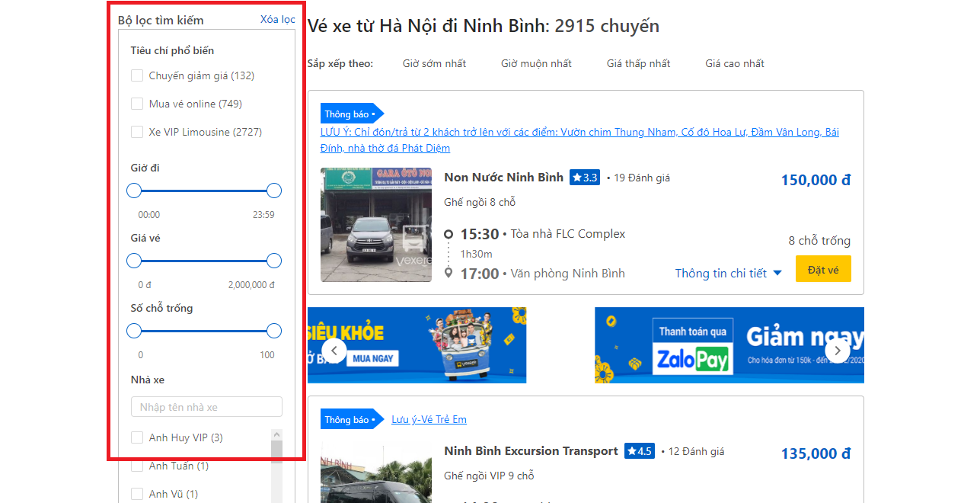Viewport: 980px width, 503px height.
Task: Open 12 Đánh giá reviews
Action: point(697,451)
